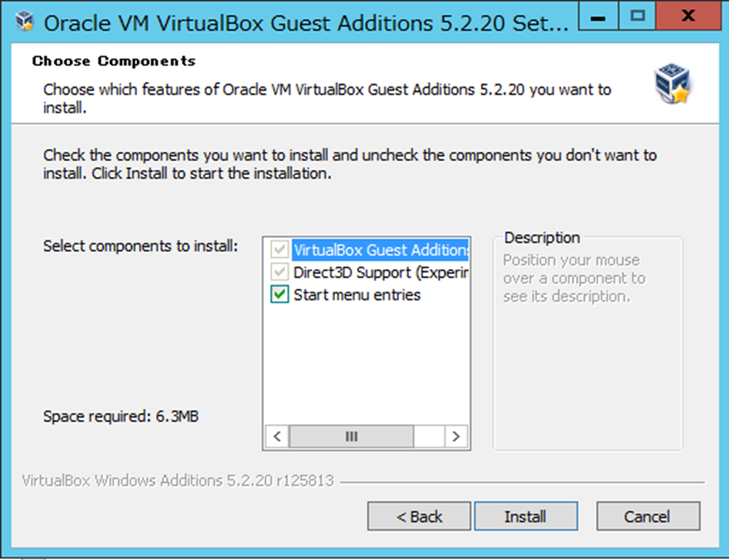The height and width of the screenshot is (560, 729).
Task: Start installation with the Install button
Action: [x=526, y=516]
